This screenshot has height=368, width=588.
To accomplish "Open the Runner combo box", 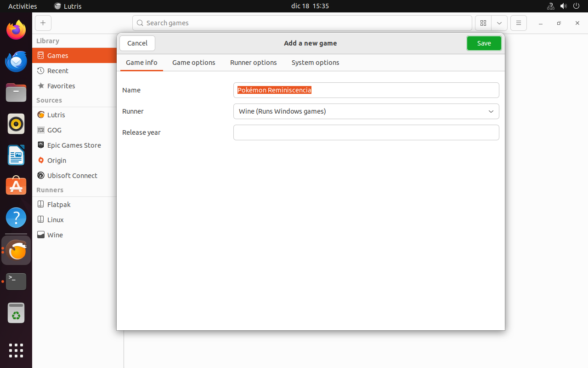I will (366, 111).
